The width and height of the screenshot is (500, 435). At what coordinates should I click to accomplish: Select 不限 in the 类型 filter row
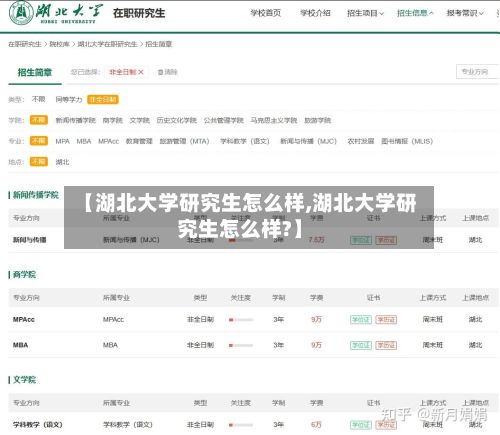(x=39, y=99)
